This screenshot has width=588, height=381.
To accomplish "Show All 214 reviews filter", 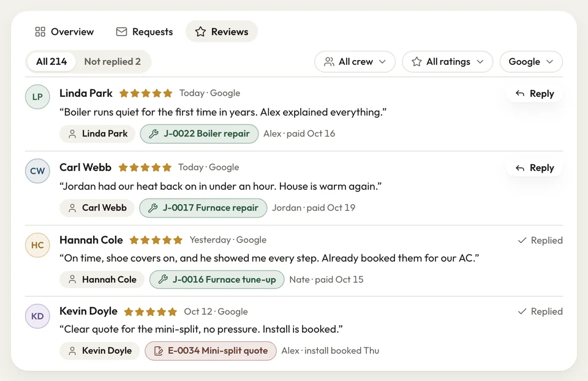I will [x=51, y=61].
